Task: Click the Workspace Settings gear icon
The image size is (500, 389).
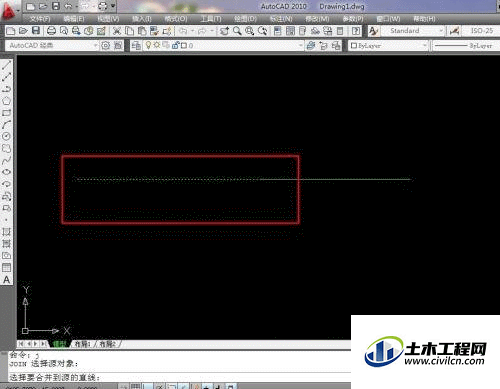Action: pos(105,45)
